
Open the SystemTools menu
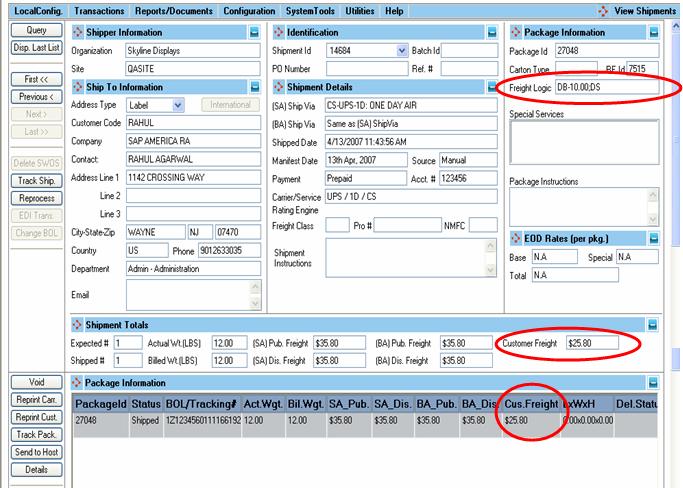coord(310,10)
